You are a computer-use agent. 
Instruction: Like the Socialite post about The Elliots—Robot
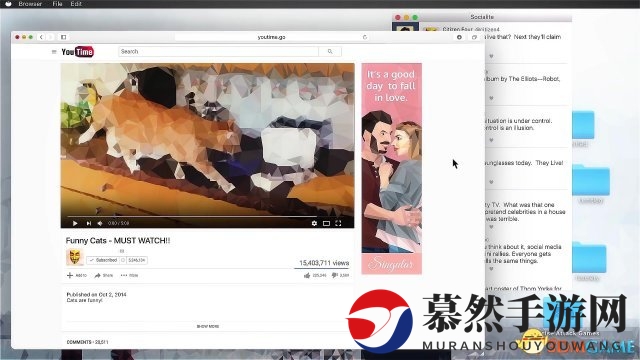(x=491, y=98)
